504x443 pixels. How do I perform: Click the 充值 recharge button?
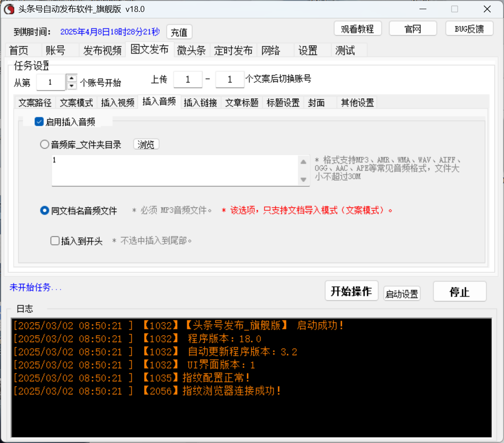tap(179, 32)
